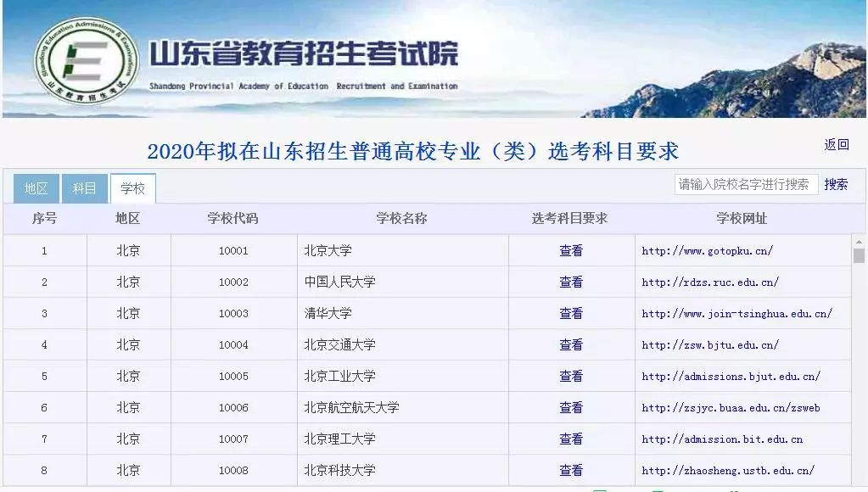This screenshot has width=868, height=492.
Task: Select the 北京工业大学 school name cell
Action: (402, 377)
